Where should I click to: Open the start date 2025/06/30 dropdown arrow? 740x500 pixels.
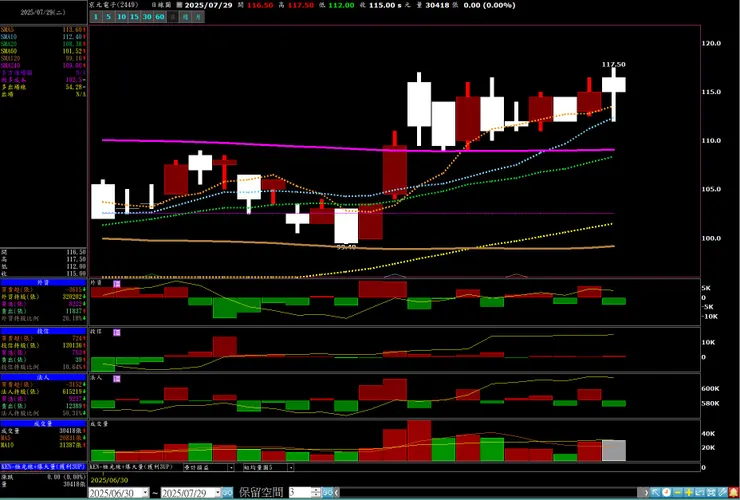tap(145, 492)
